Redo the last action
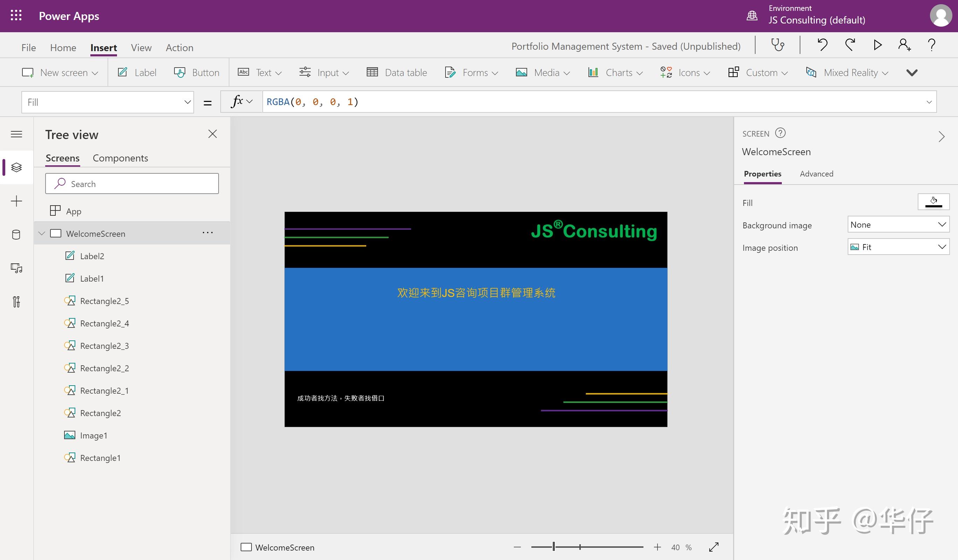 [850, 45]
